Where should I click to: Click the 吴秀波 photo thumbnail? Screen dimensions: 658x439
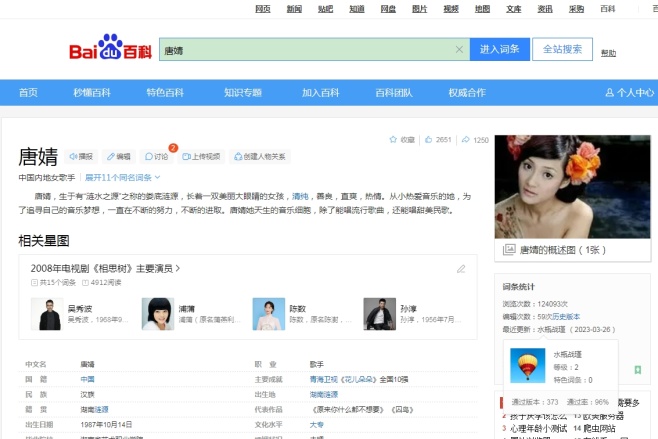[x=47, y=314]
